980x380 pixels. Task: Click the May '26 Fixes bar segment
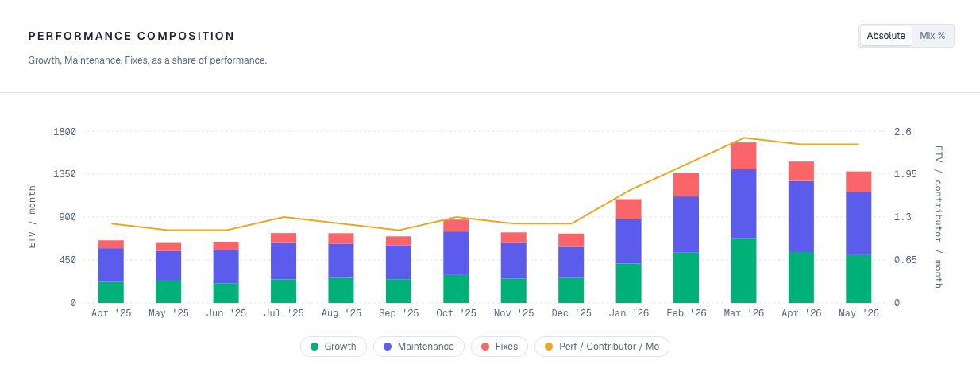(858, 182)
